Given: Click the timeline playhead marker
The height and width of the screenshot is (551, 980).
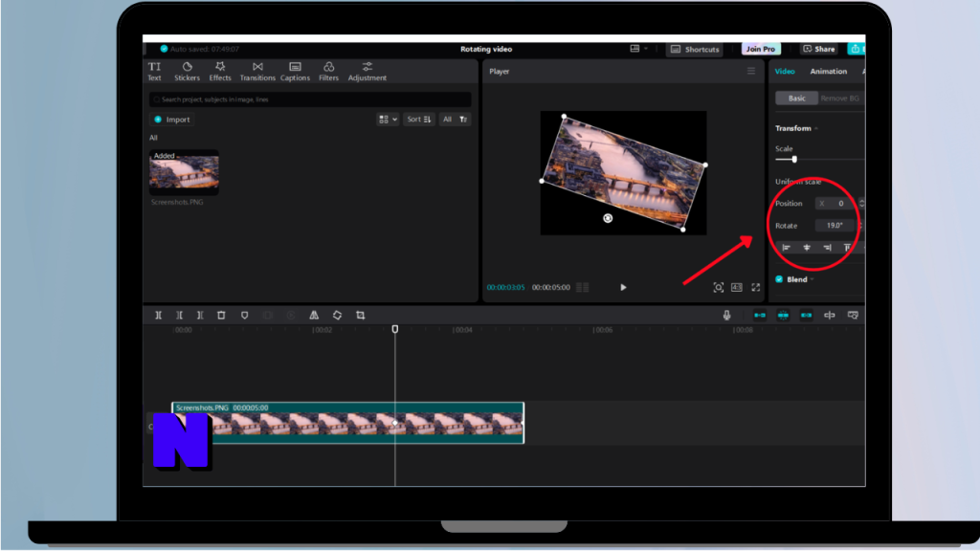Looking at the screenshot, I should 395,329.
